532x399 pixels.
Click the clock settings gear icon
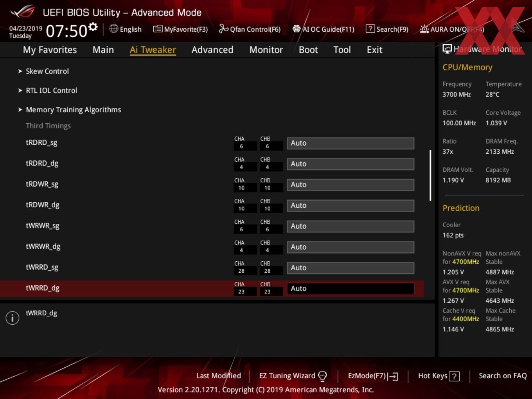pyautogui.click(x=93, y=27)
